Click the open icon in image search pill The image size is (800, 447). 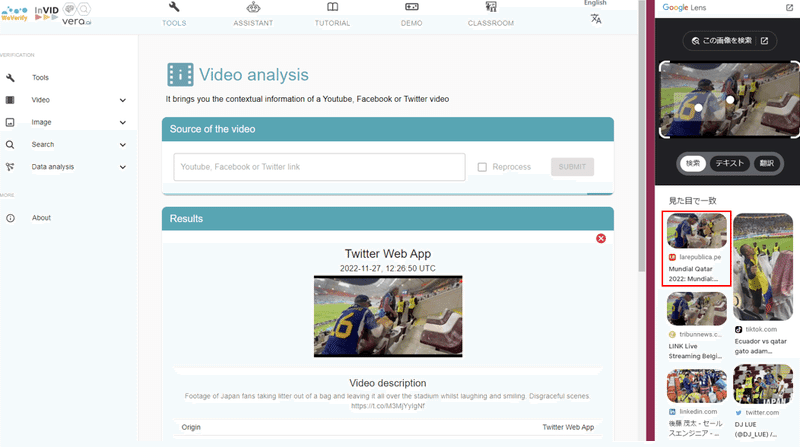(x=764, y=41)
